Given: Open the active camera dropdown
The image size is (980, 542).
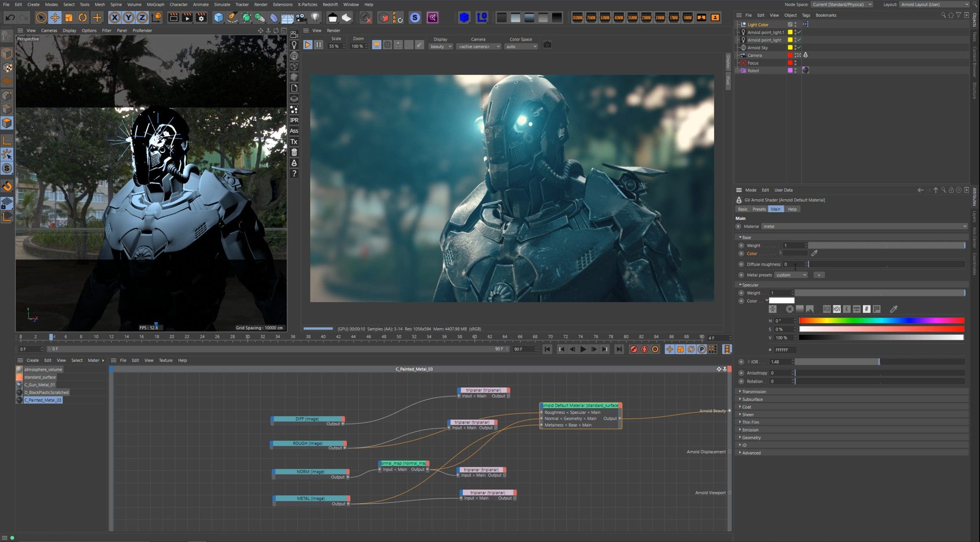Looking at the screenshot, I should (479, 46).
